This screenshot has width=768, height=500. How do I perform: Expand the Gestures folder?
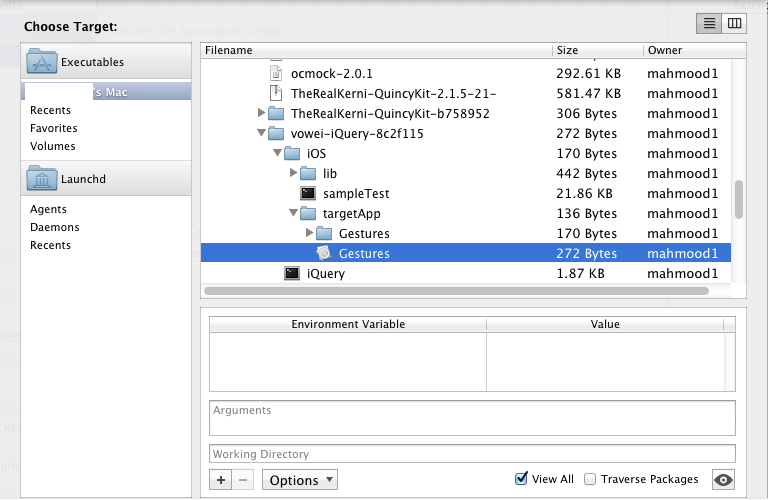tap(310, 233)
